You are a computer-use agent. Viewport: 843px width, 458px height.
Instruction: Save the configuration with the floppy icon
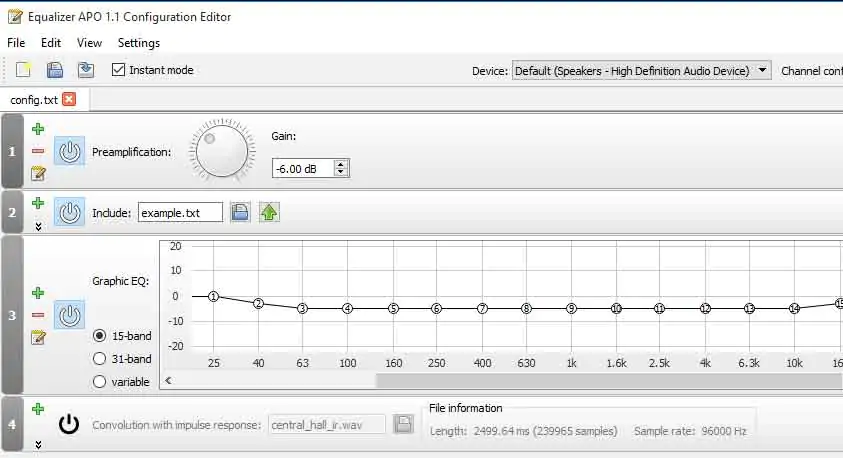click(x=55, y=70)
